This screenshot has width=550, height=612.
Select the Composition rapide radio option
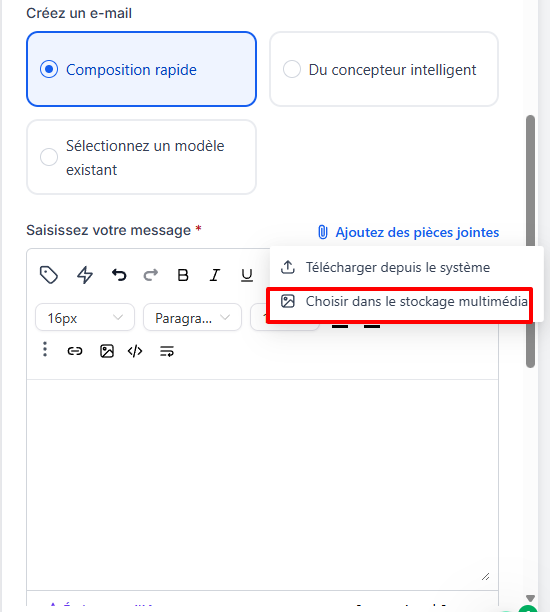coord(141,69)
